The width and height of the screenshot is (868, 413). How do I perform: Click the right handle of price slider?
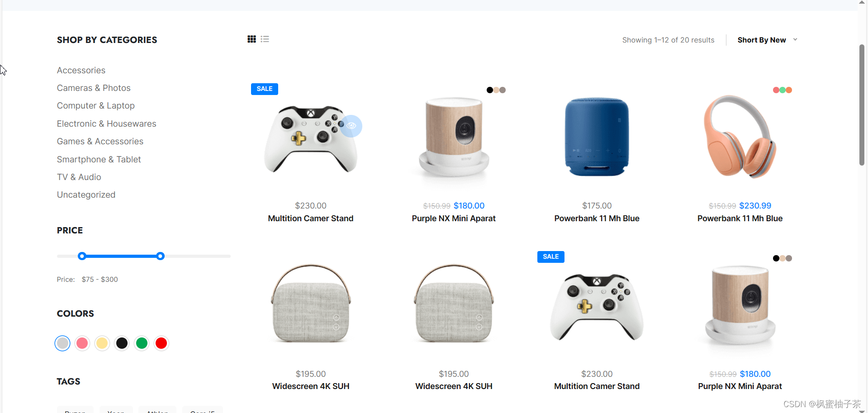160,256
